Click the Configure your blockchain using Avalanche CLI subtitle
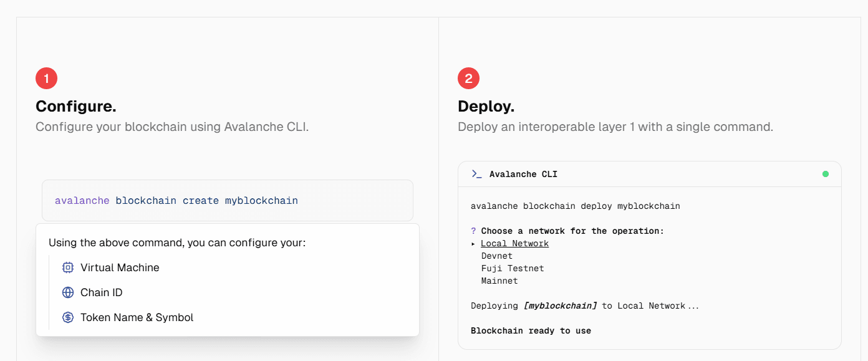 pos(172,127)
